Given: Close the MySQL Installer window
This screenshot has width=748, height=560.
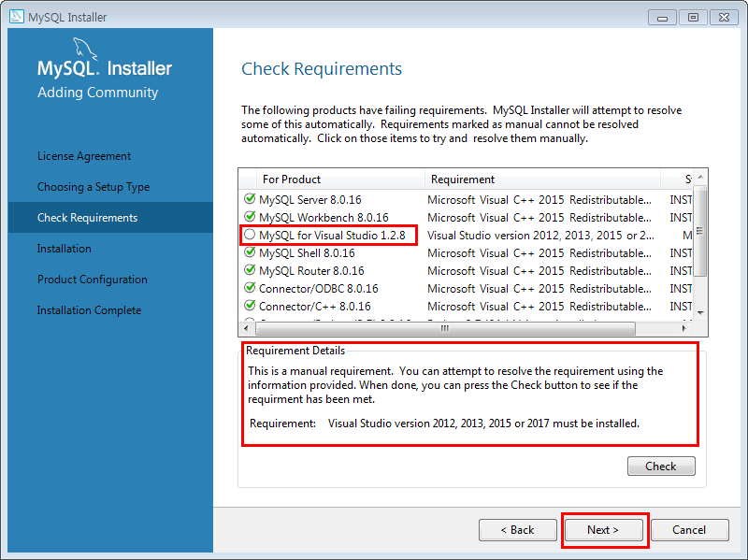Looking at the screenshot, I should click(x=724, y=18).
